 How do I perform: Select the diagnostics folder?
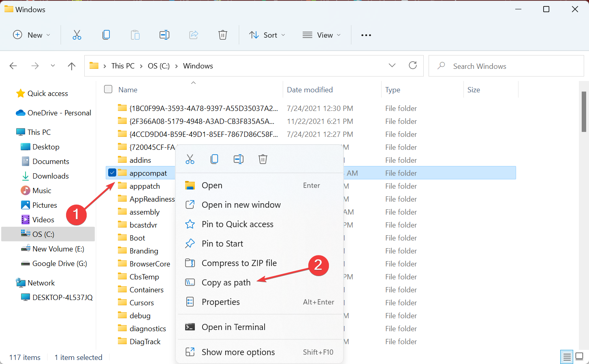(x=147, y=329)
